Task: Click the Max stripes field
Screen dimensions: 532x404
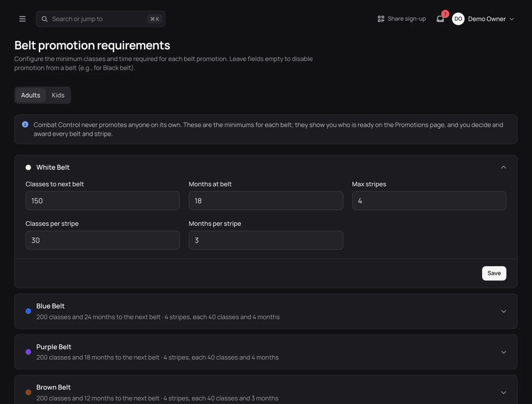Action: 429,201
